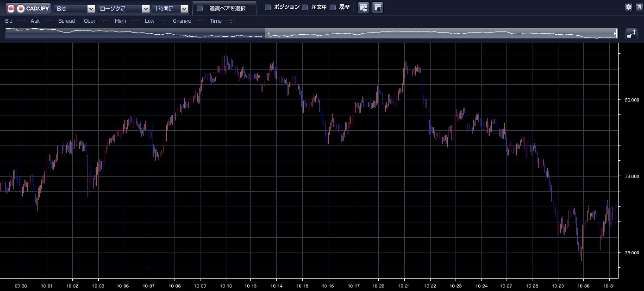This screenshot has width=644, height=291.
Task: Click the Low label in info bar
Action: (149, 21)
